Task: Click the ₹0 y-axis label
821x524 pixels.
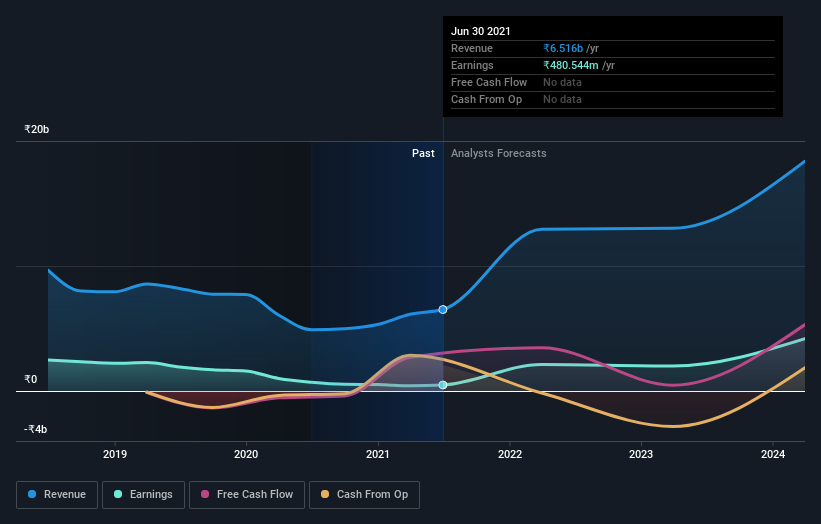Action: tap(31, 380)
